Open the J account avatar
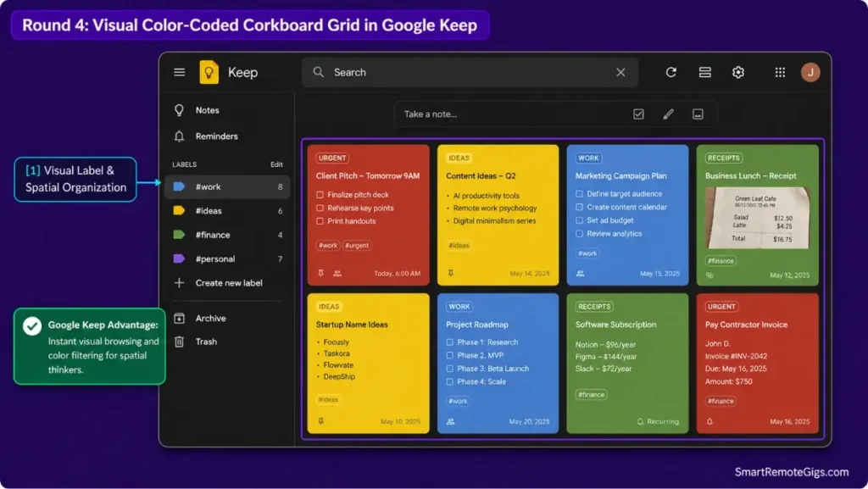 810,73
